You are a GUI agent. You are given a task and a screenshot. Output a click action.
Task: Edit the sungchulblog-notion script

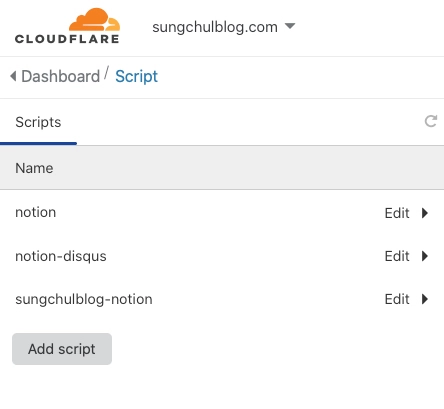click(x=397, y=299)
